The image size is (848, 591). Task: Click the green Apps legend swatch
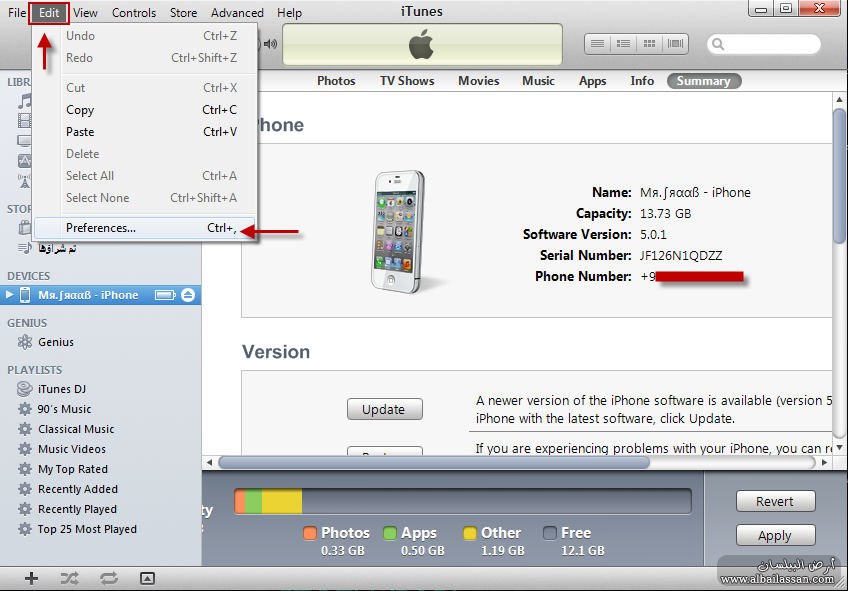point(390,533)
